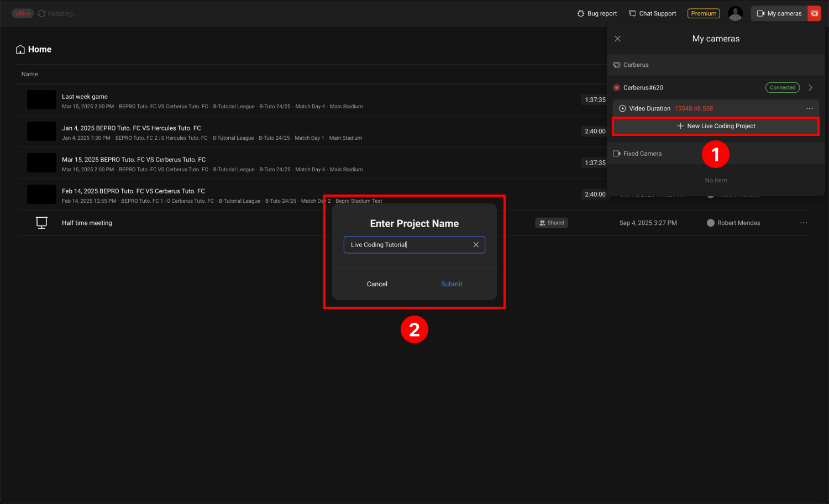Toggle the My cameras button
Viewport: 829px width, 504px height.
tap(779, 13)
